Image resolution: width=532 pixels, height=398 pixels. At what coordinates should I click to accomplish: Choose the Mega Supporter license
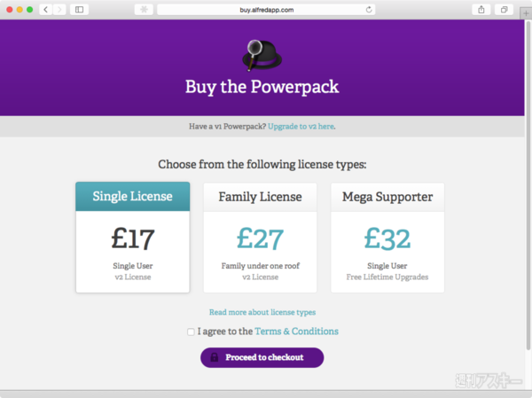pos(387,196)
